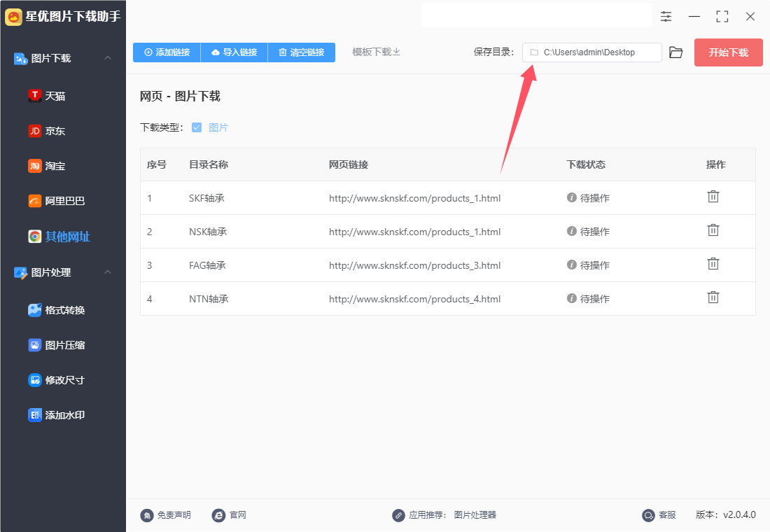The width and height of the screenshot is (770, 532).
Task: Click the 网页链接 column header
Action: pos(349,164)
